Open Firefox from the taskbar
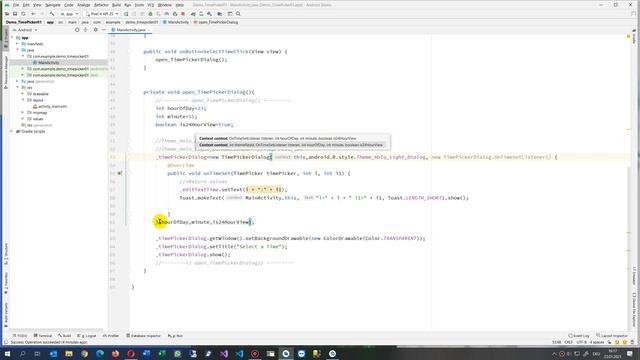 coord(116,353)
